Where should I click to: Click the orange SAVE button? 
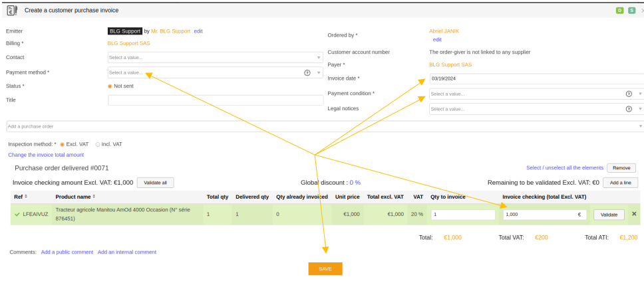325,269
